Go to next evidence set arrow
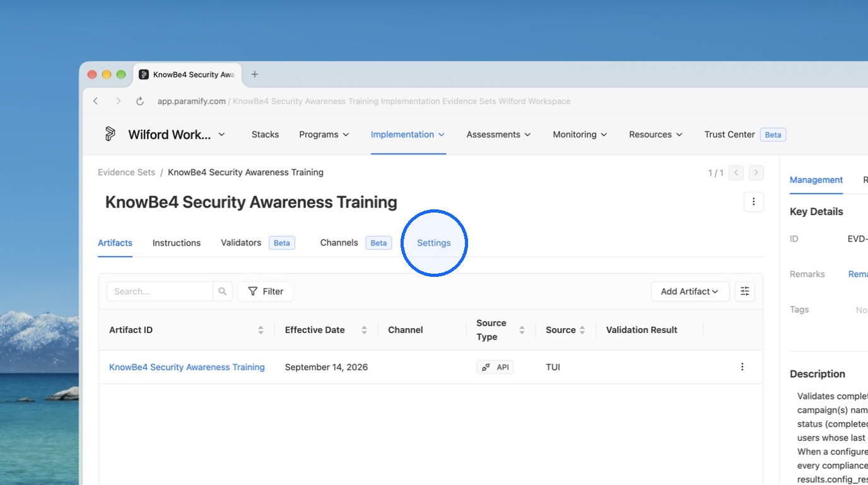Image resolution: width=868 pixels, height=485 pixels. coord(756,173)
